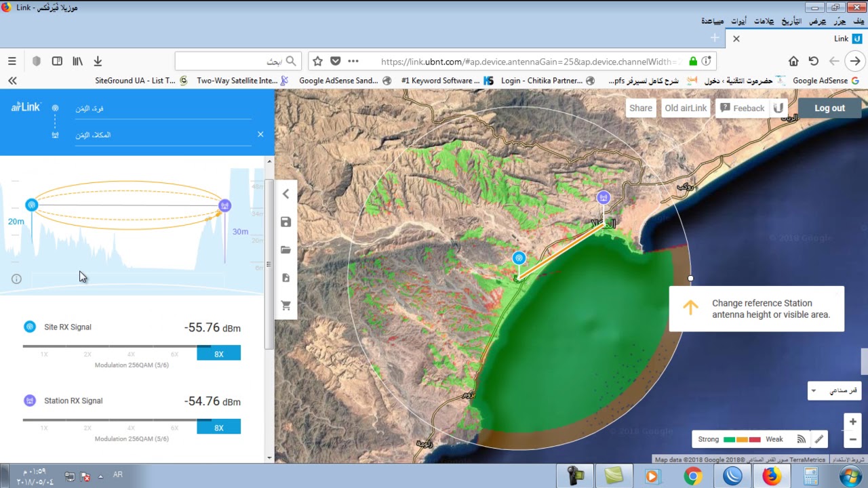
Task: Reload the current page
Action: tap(814, 61)
